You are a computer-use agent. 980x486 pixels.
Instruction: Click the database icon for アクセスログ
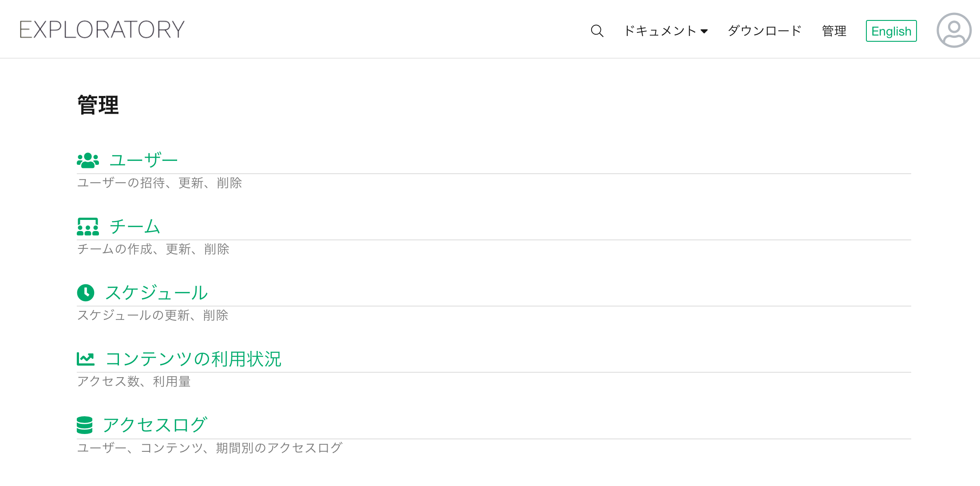(84, 425)
